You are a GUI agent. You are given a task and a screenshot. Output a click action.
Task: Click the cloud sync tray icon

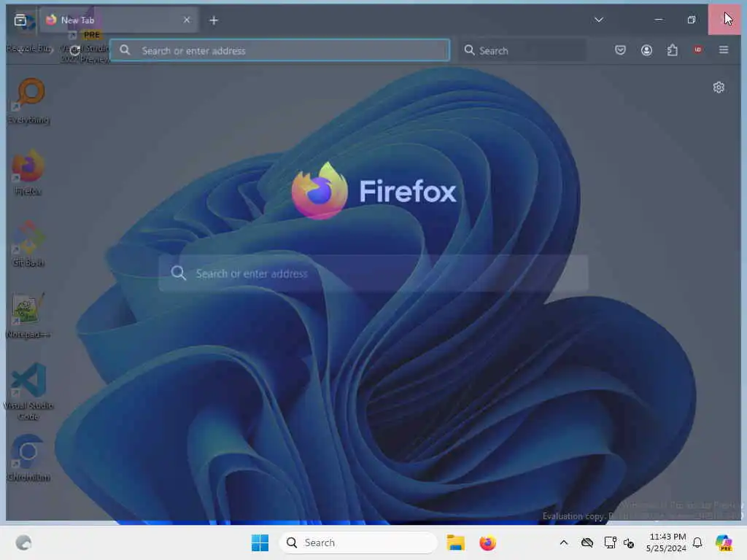(587, 542)
